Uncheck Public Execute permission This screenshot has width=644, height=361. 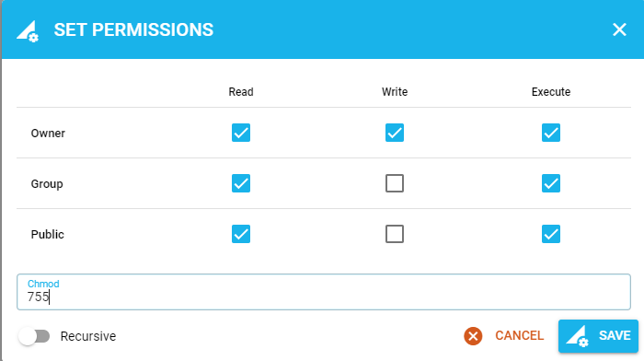(x=551, y=234)
